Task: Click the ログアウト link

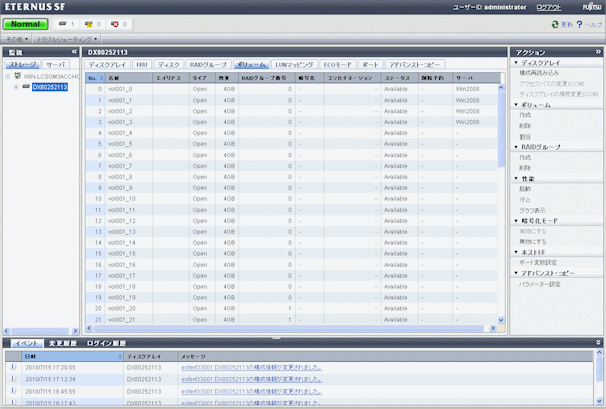Action: 548,7
